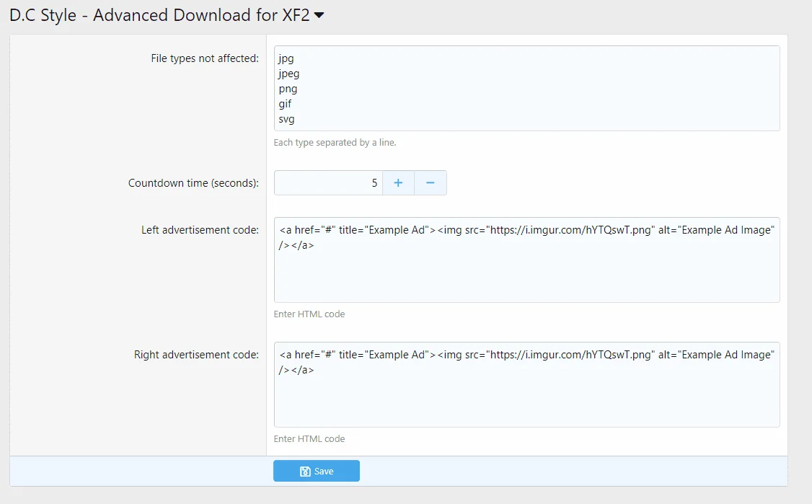Expand the add-on title dropdown arrow
The width and height of the screenshot is (812, 504).
pos(319,14)
